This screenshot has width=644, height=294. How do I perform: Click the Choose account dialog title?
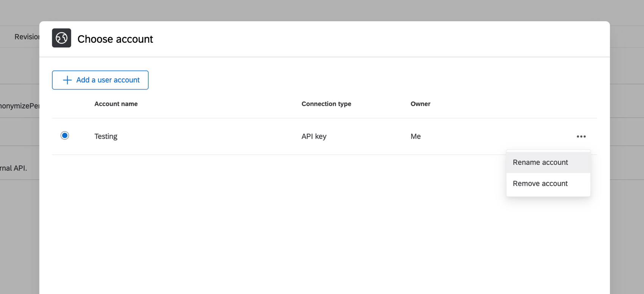[x=115, y=39]
